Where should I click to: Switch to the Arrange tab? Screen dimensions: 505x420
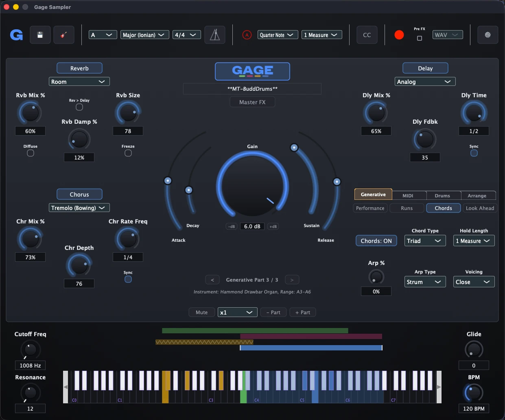(x=477, y=196)
